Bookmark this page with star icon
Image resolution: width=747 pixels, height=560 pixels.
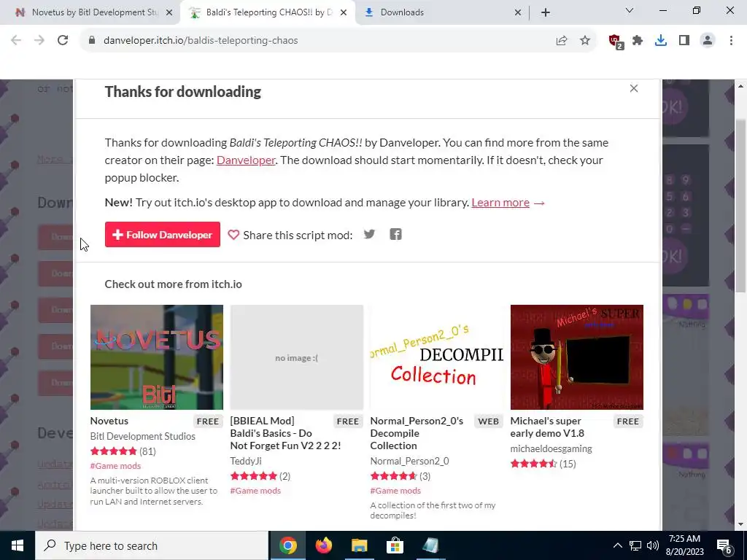point(585,41)
